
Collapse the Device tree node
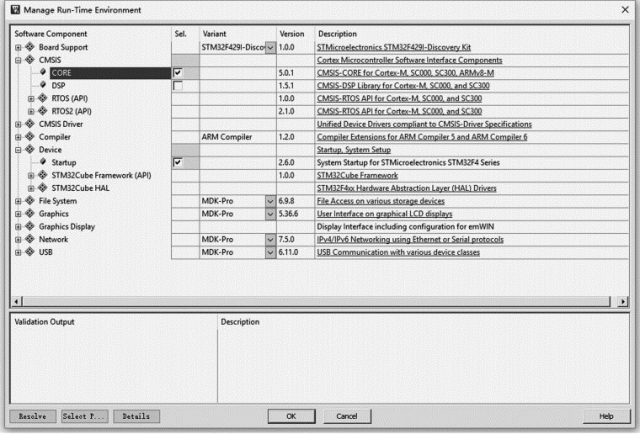[18, 150]
